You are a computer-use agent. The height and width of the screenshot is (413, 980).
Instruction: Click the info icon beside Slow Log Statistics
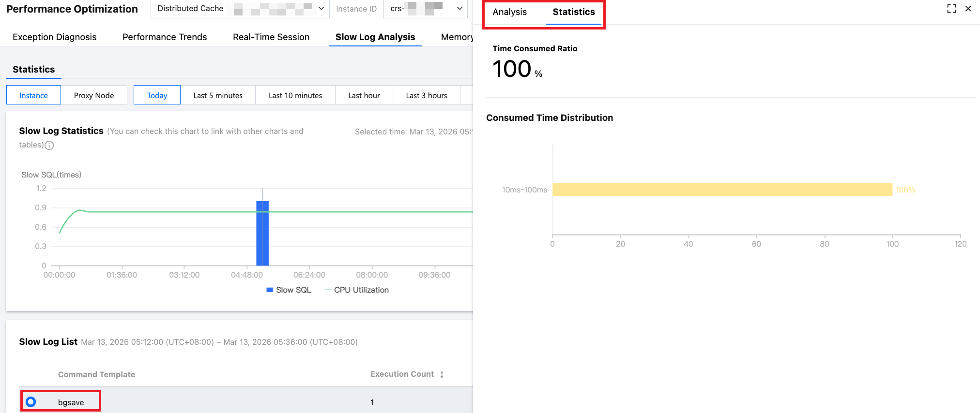49,145
